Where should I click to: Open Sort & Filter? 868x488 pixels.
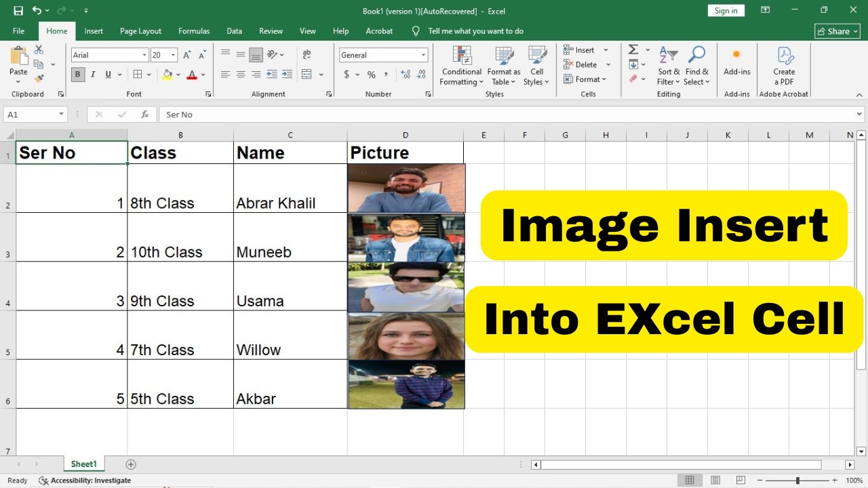click(x=669, y=66)
